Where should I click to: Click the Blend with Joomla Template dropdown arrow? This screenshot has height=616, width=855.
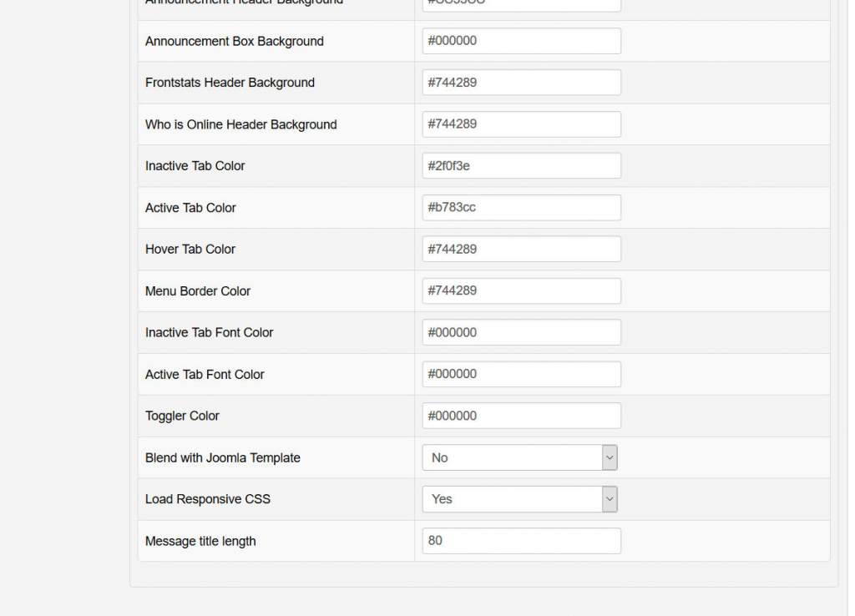[x=610, y=457]
